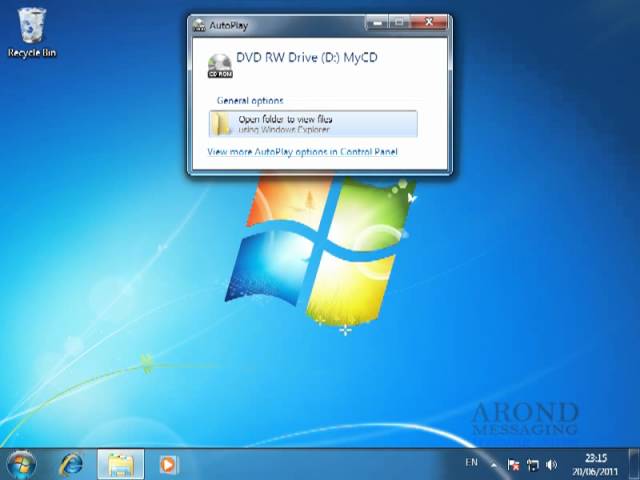Choose Open folder to view files
This screenshot has width=640, height=480.
tap(313, 124)
